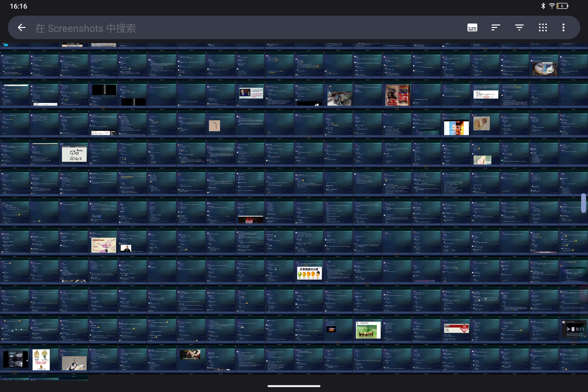Screen dimensions: 588x392
Task: Open the screenshot with airplane mode and 9:11
Action: (x=574, y=330)
